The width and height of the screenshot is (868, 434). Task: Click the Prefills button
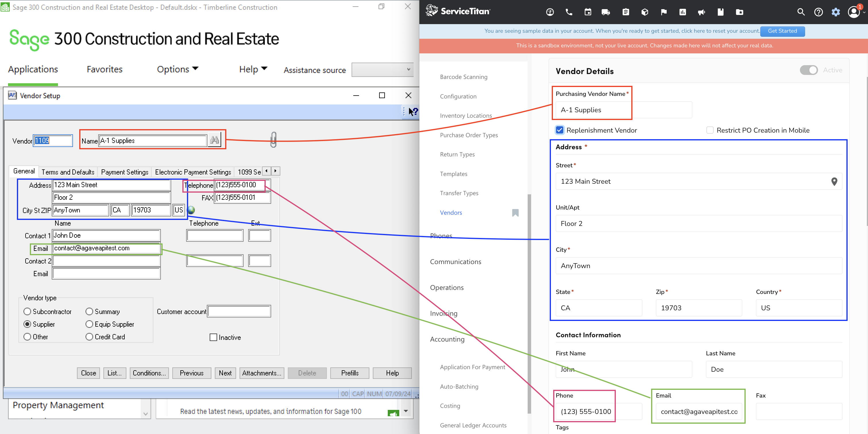(350, 373)
